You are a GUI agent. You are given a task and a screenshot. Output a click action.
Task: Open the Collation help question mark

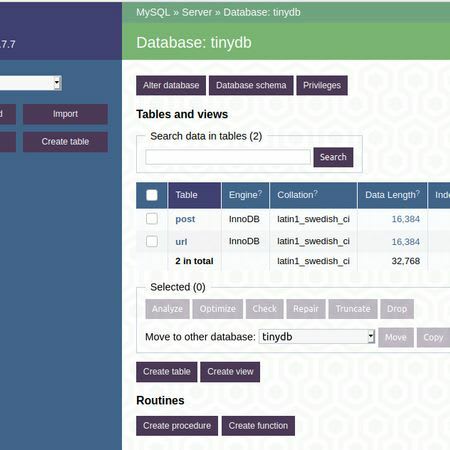(316, 193)
